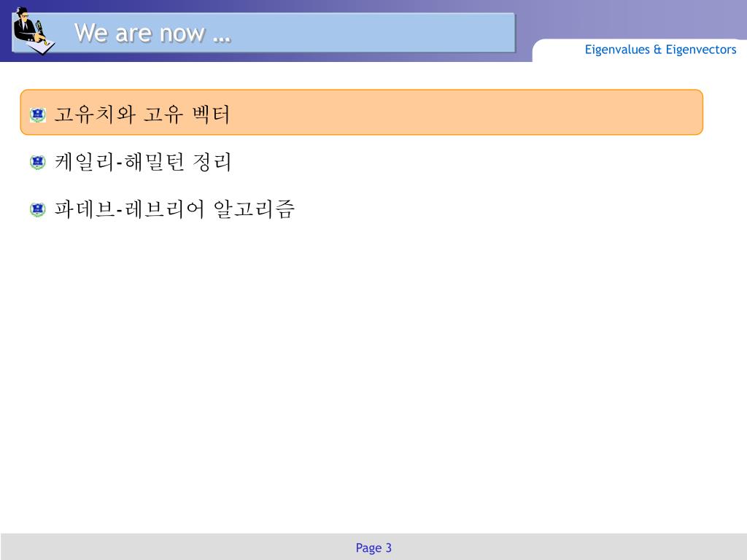747x560 pixels.
Task: Click the bullet icon beside 파데브-레브리어 알고리즘
Action: point(38,209)
